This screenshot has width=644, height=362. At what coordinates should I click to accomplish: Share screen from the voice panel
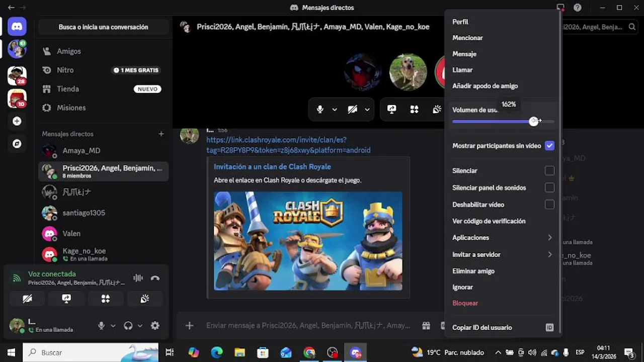(x=66, y=299)
